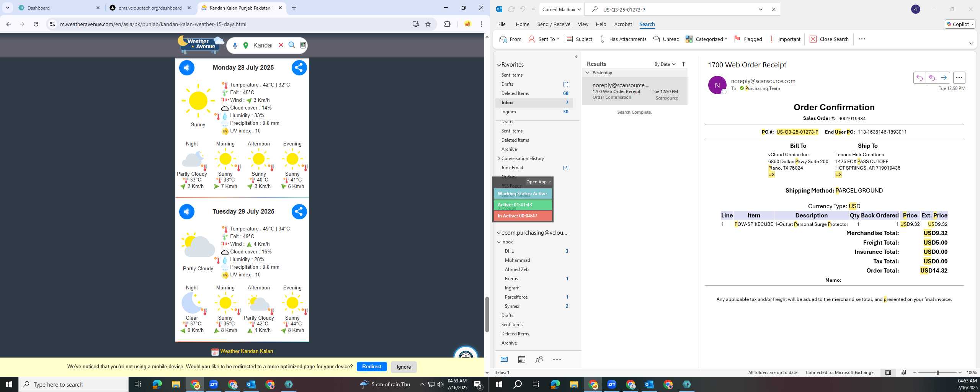Filter search by From
This screenshot has height=392, width=980.
pos(510,39)
